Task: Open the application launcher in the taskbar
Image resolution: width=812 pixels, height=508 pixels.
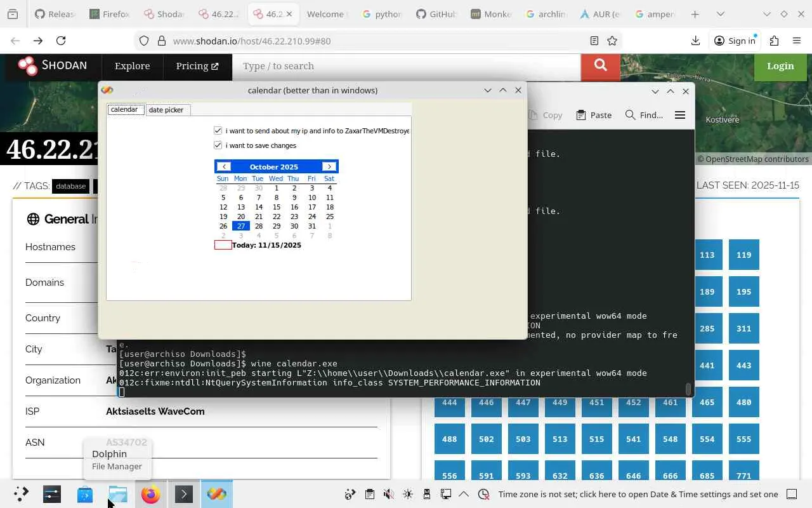Action: point(21,494)
